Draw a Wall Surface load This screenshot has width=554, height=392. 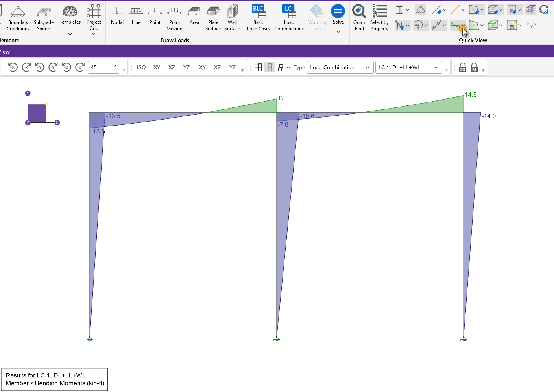232,18
